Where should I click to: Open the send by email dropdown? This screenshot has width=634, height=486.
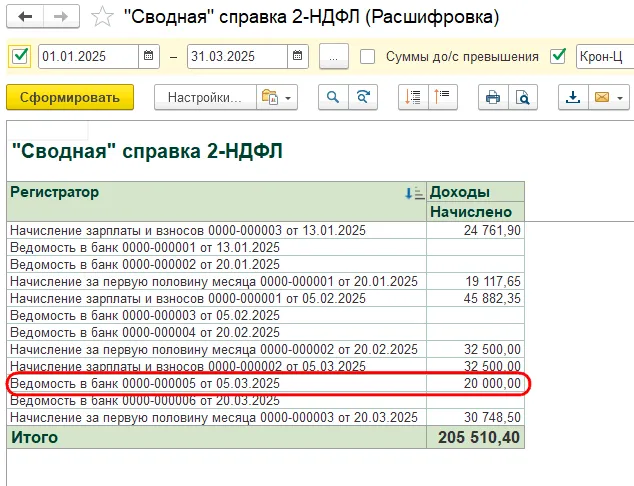point(609,98)
